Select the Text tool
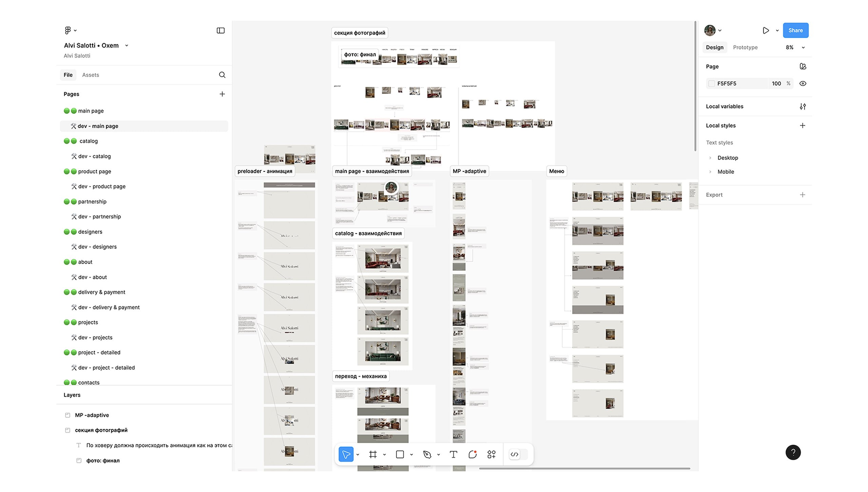This screenshot has height=492, width=868. pos(453,454)
